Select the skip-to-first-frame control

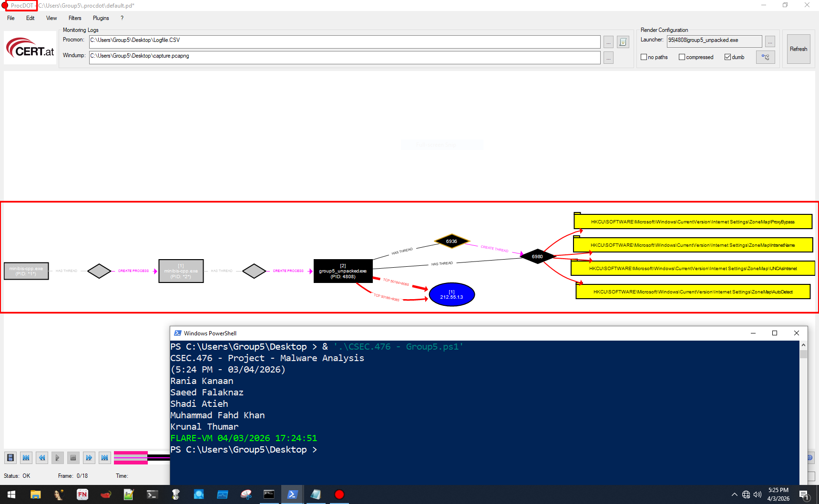click(x=26, y=457)
